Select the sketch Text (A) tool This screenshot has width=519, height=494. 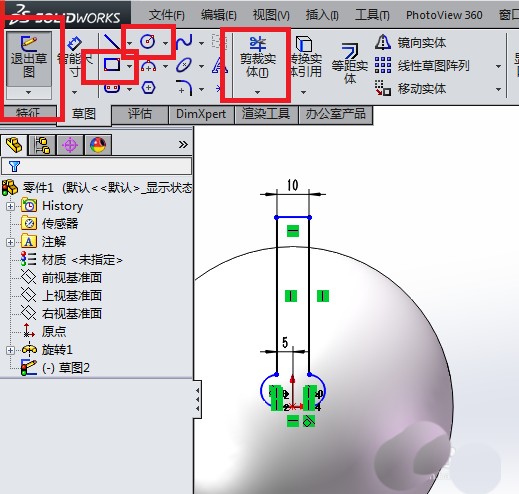(220, 65)
